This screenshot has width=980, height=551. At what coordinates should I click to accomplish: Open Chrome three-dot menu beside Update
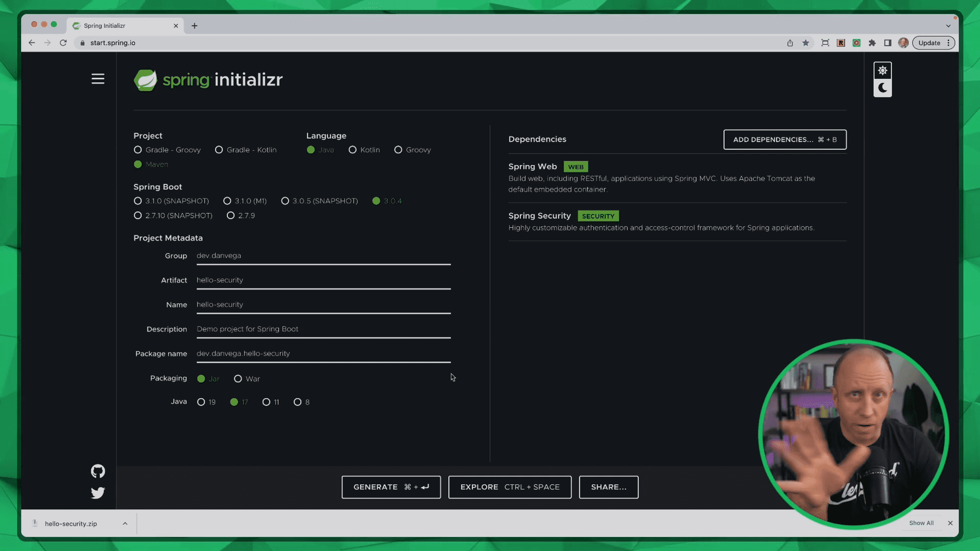pyautogui.click(x=949, y=43)
